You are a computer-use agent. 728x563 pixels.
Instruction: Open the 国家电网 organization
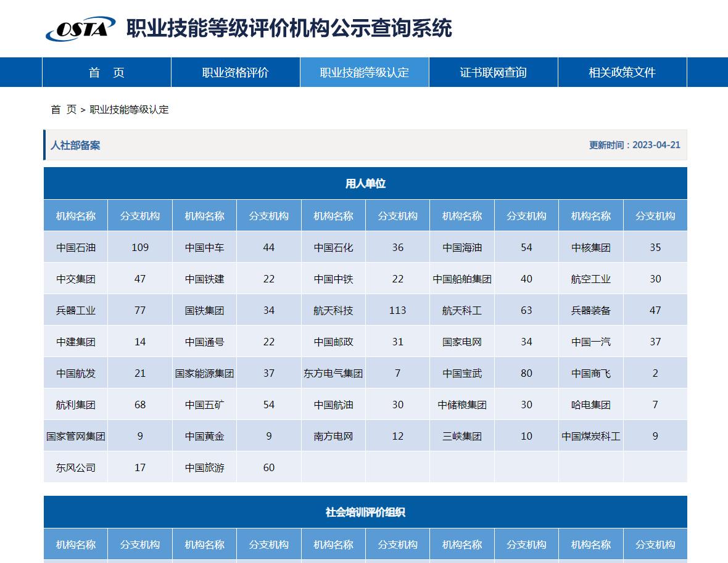point(462,341)
